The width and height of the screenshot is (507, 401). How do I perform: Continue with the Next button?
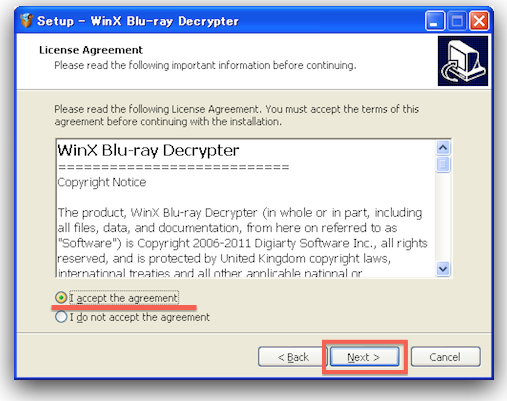click(x=364, y=357)
